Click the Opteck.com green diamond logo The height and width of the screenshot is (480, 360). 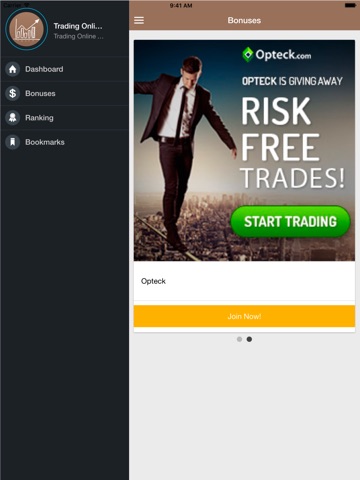(247, 54)
